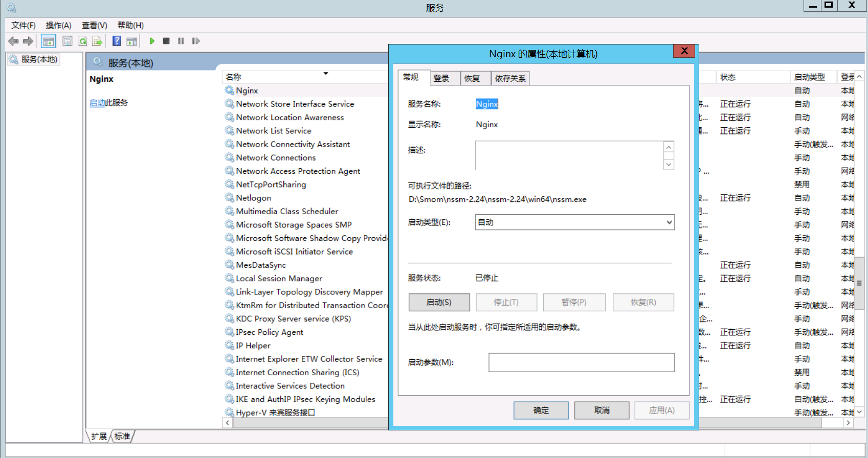Viewport: 868px width, 458px height.
Task: Switch to the 依存关系 tab
Action: click(510, 78)
